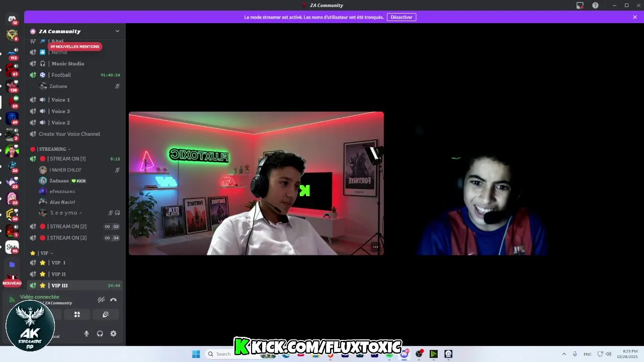Open Windows Start menu
The height and width of the screenshot is (362, 644).
(196, 354)
